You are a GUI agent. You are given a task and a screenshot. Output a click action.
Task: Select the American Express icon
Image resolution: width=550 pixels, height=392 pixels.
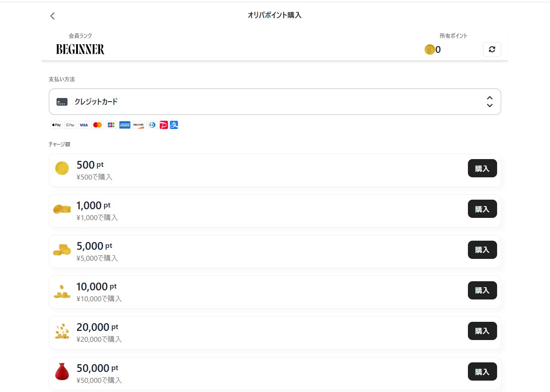point(125,124)
